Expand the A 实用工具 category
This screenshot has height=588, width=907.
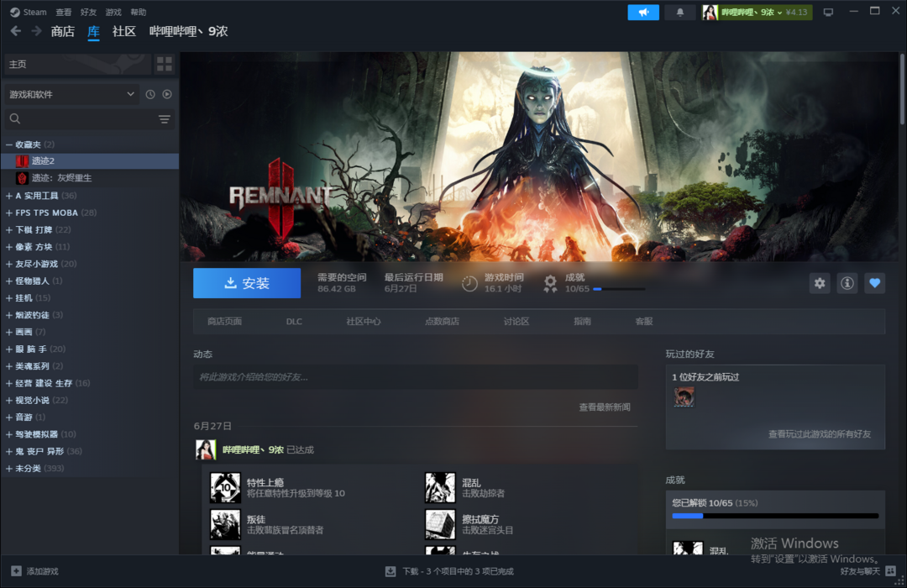coord(8,196)
